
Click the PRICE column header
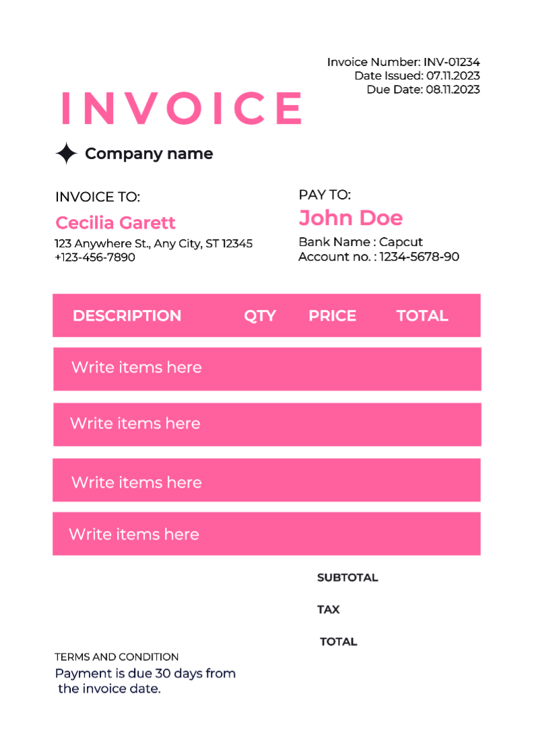coord(332,316)
